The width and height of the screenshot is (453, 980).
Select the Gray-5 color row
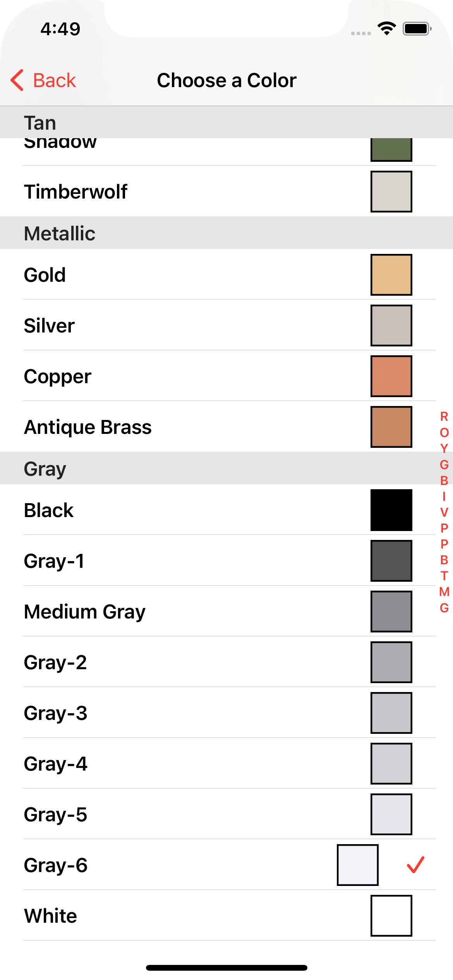(226, 814)
